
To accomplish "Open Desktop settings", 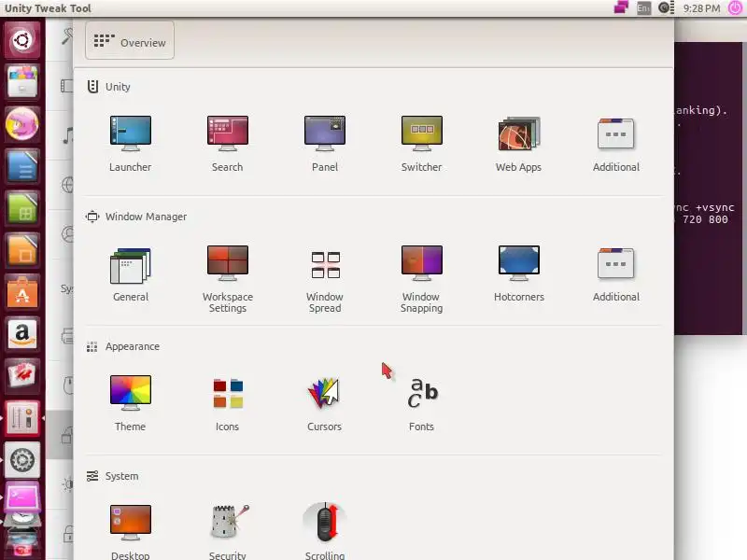I will pyautogui.click(x=130, y=531).
